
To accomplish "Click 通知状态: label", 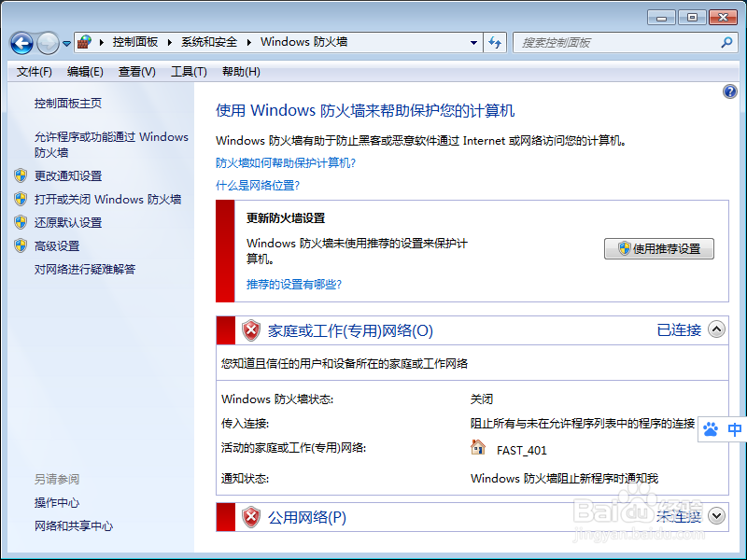I will tap(245, 478).
